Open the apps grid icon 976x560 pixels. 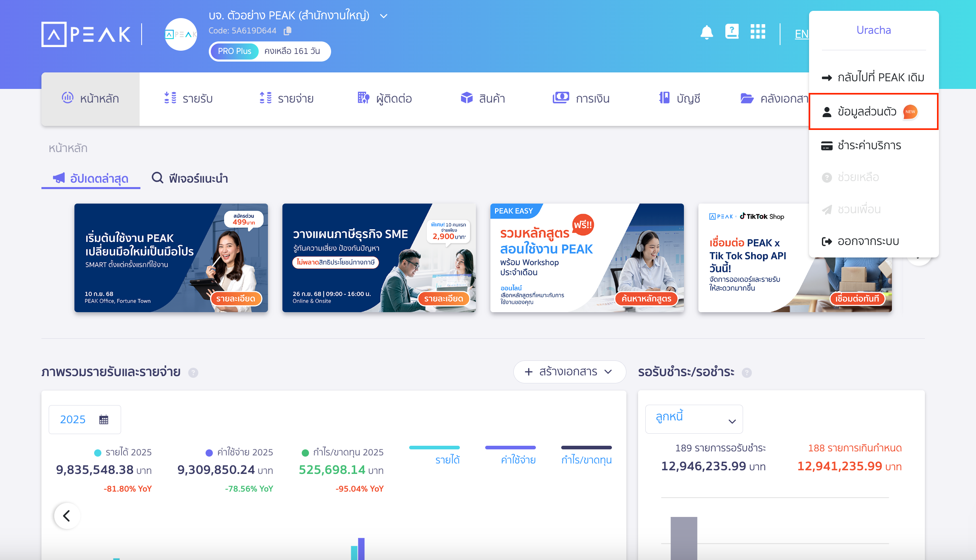coord(758,31)
